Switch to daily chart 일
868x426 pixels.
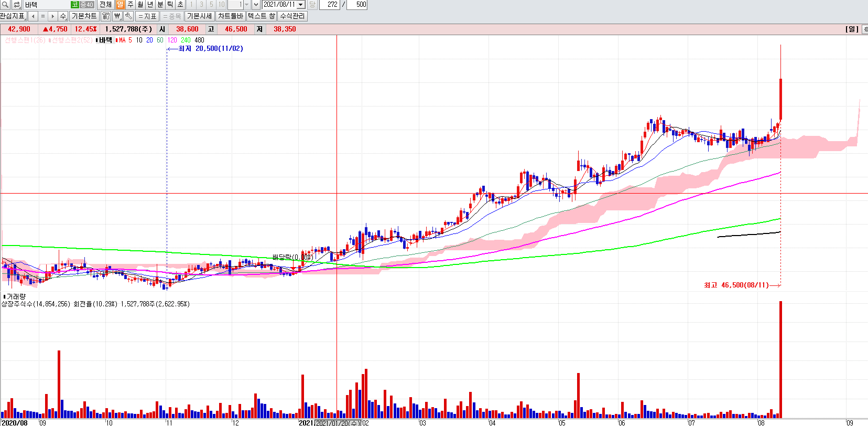(120, 5)
